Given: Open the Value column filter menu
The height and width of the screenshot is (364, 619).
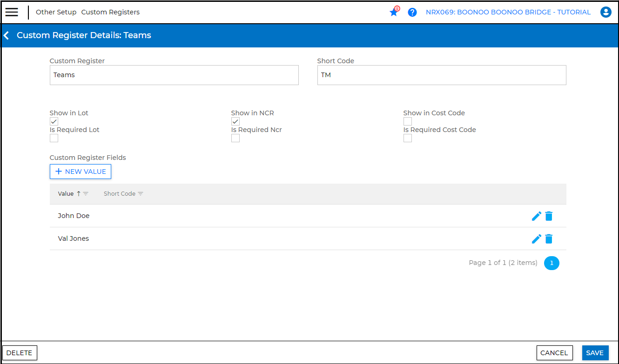Looking at the screenshot, I should 86,194.
